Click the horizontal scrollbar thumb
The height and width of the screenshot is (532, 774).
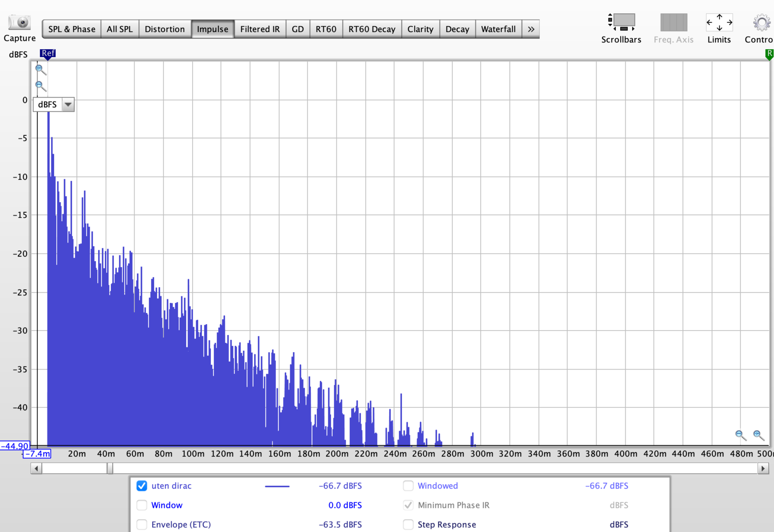click(x=110, y=468)
